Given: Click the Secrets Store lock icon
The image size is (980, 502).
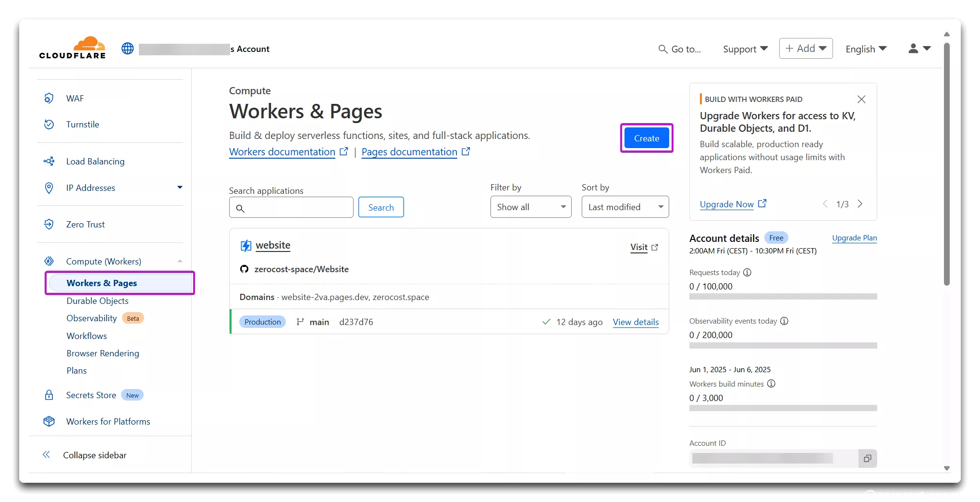Looking at the screenshot, I should tap(49, 395).
